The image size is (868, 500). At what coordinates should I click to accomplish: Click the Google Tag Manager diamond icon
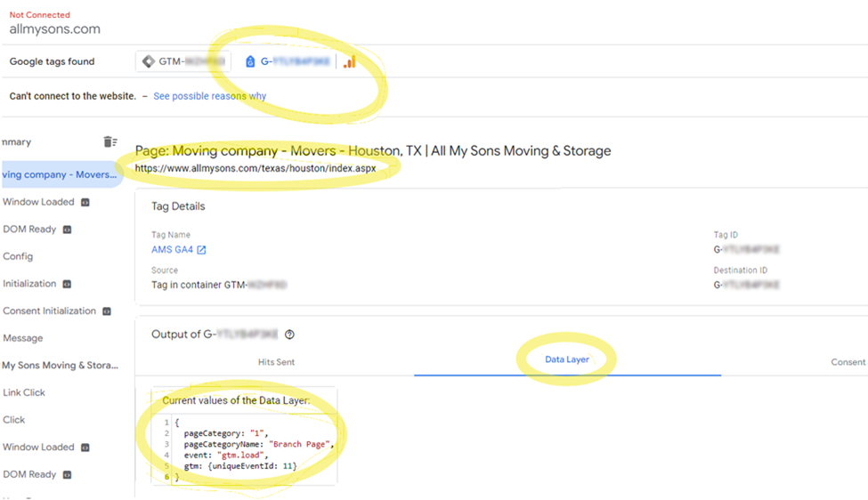[x=149, y=61]
